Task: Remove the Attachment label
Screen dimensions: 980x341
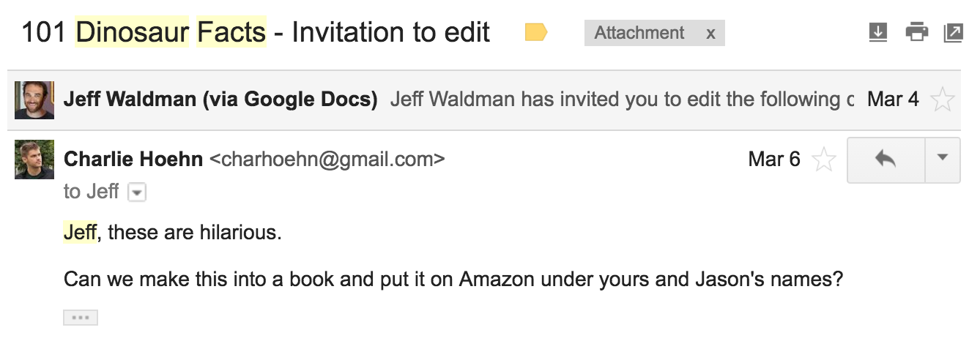Action: click(710, 33)
